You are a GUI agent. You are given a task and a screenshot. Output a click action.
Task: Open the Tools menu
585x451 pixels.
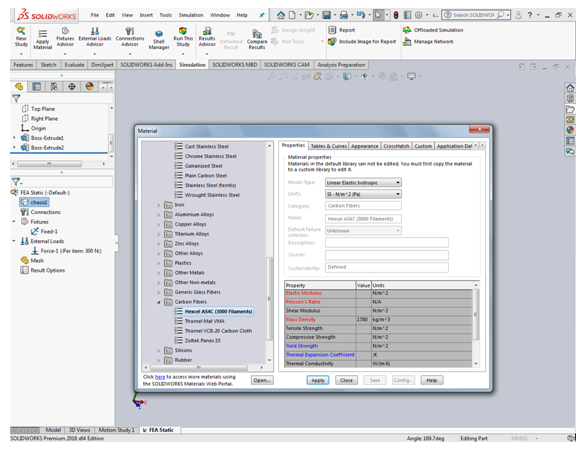coord(165,15)
